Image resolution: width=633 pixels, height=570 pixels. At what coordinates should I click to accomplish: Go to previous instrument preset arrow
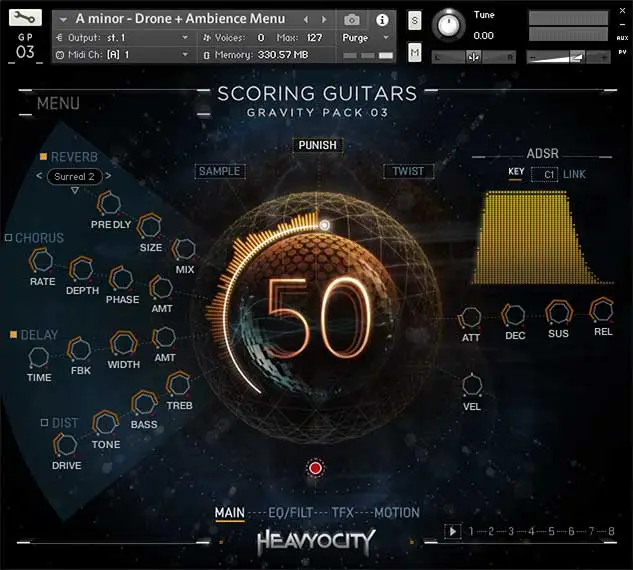coord(306,19)
